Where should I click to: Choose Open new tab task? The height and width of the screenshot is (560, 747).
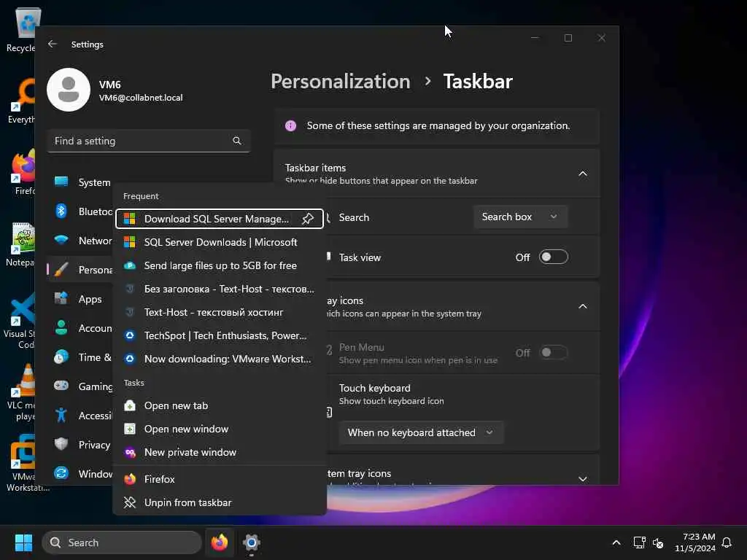click(219, 405)
